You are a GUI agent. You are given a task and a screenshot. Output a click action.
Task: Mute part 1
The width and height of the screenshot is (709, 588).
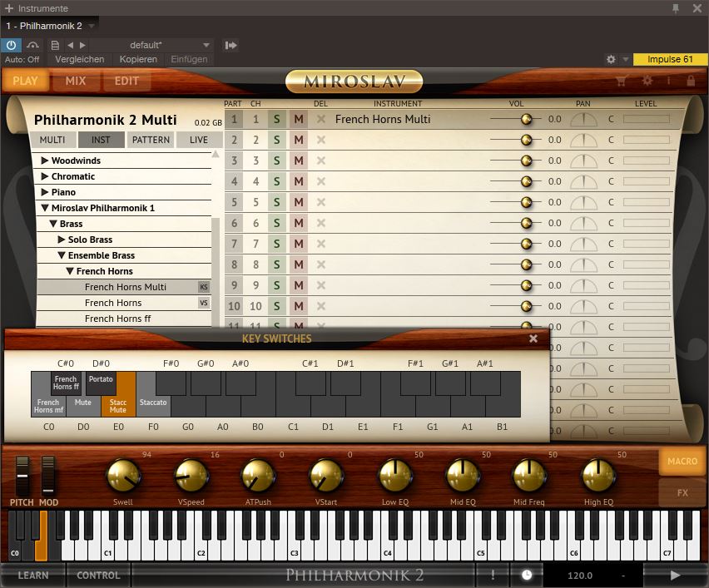299,119
